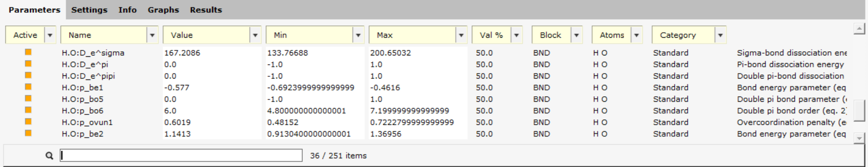Open the Block column dropdown arrow
The height and width of the screenshot is (167, 868).
tap(577, 35)
